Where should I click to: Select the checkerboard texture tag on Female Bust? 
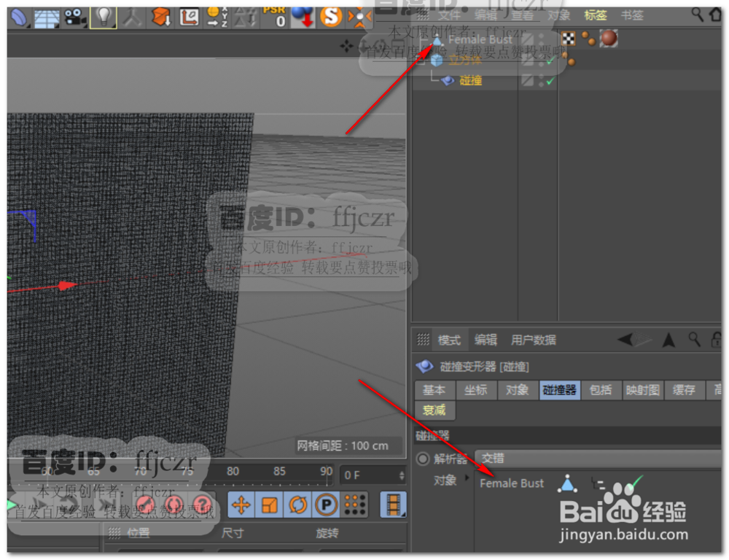click(x=568, y=38)
